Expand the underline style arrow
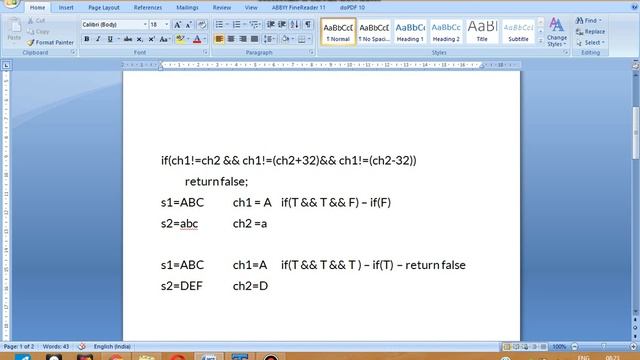Viewport: 640px width, 360px height. 118,39
